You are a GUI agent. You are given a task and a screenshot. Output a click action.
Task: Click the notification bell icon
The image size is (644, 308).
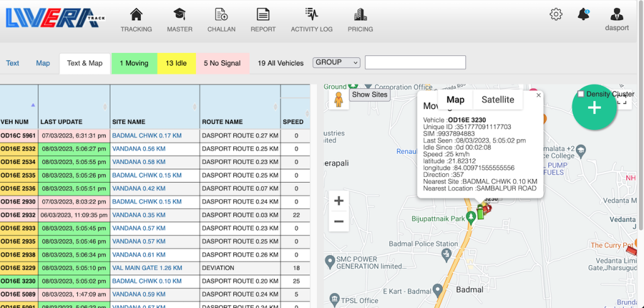pyautogui.click(x=584, y=14)
